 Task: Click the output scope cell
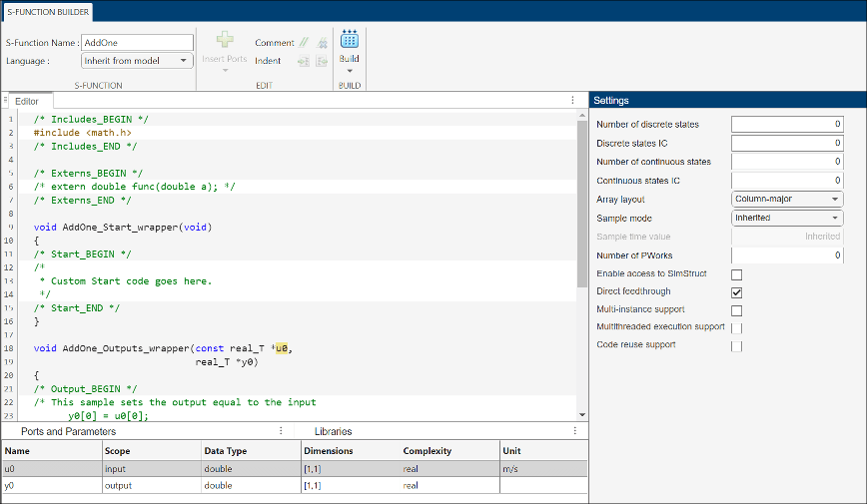click(152, 486)
